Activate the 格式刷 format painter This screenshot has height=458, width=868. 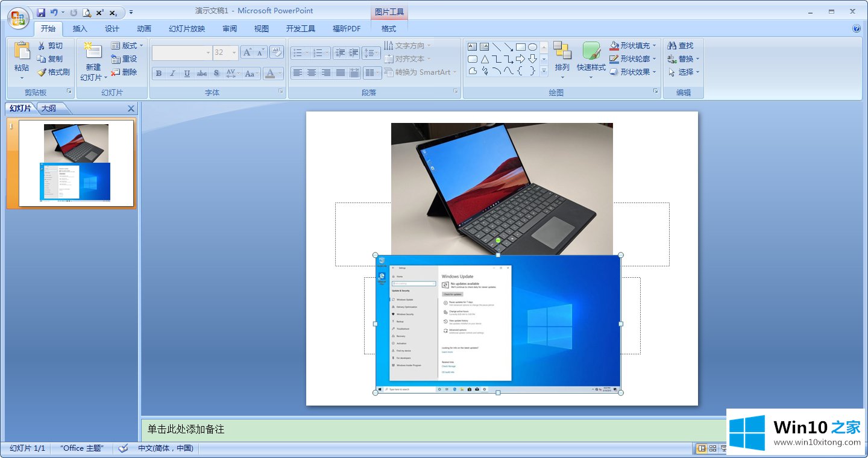[x=53, y=72]
